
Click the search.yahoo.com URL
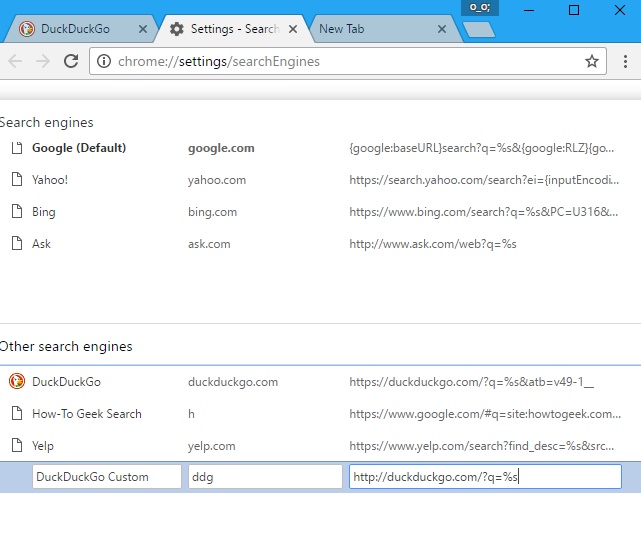(484, 180)
